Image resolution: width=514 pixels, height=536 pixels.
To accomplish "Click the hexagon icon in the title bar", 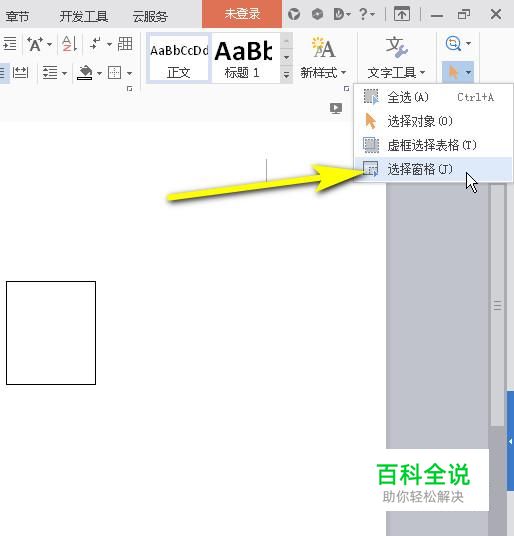I will [317, 14].
